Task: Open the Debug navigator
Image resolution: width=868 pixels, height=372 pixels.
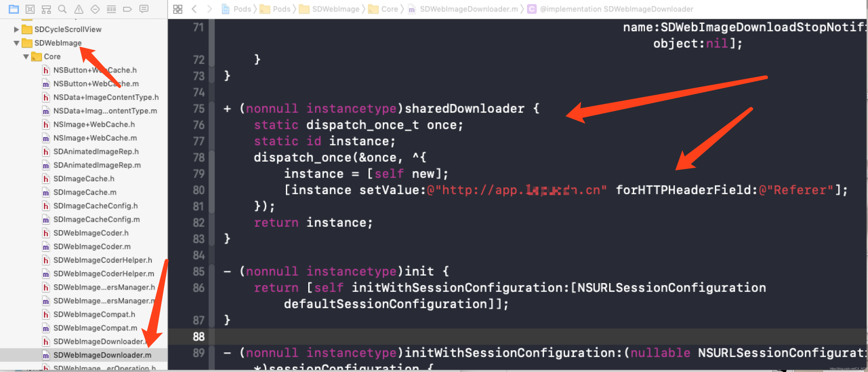Action: click(111, 9)
